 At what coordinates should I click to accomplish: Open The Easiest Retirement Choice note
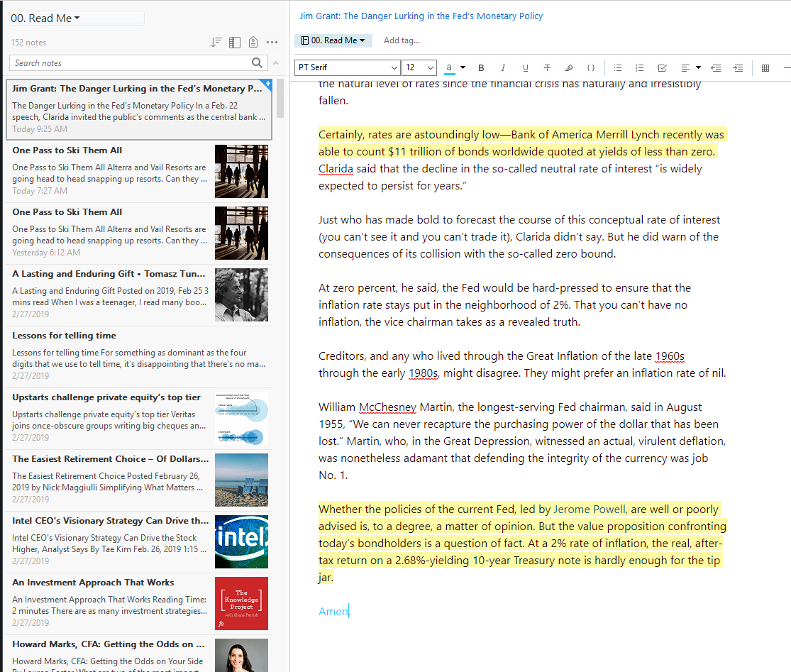pyautogui.click(x=139, y=480)
